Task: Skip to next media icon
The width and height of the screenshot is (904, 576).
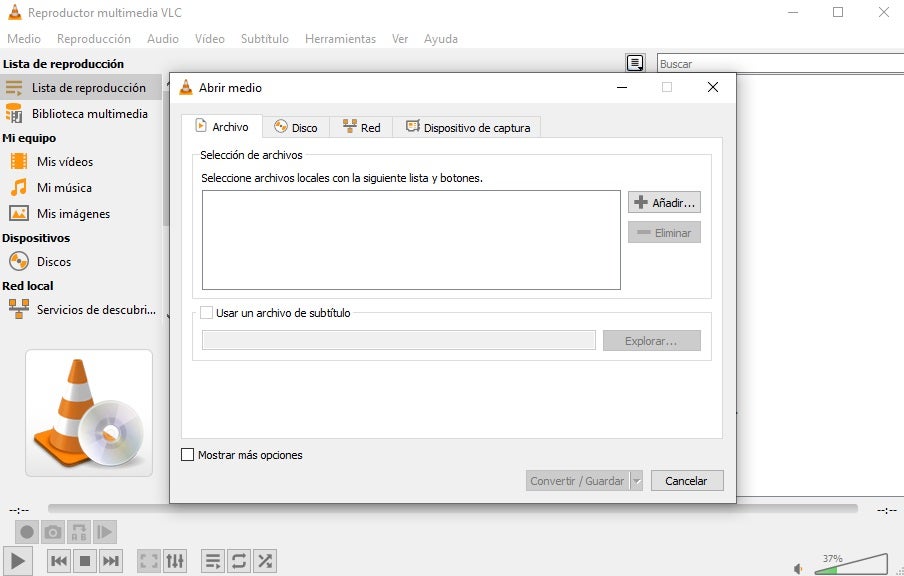Action: pos(110,561)
